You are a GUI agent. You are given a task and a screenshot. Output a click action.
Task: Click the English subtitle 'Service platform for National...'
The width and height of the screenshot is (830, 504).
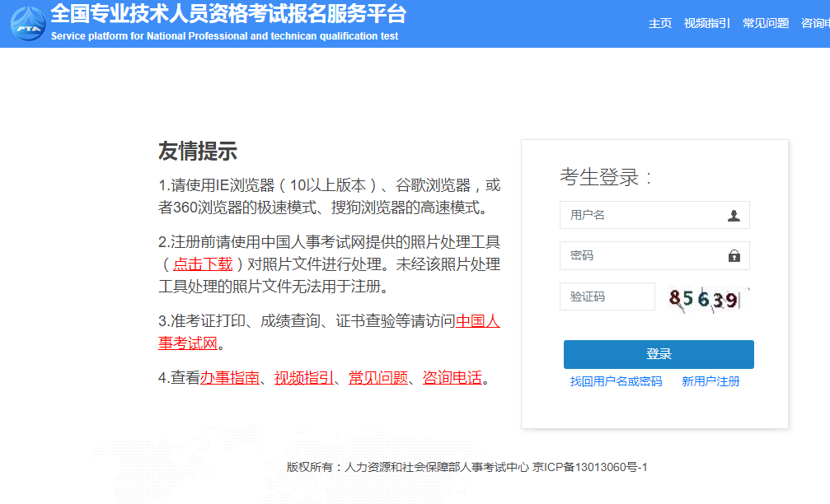(x=224, y=36)
